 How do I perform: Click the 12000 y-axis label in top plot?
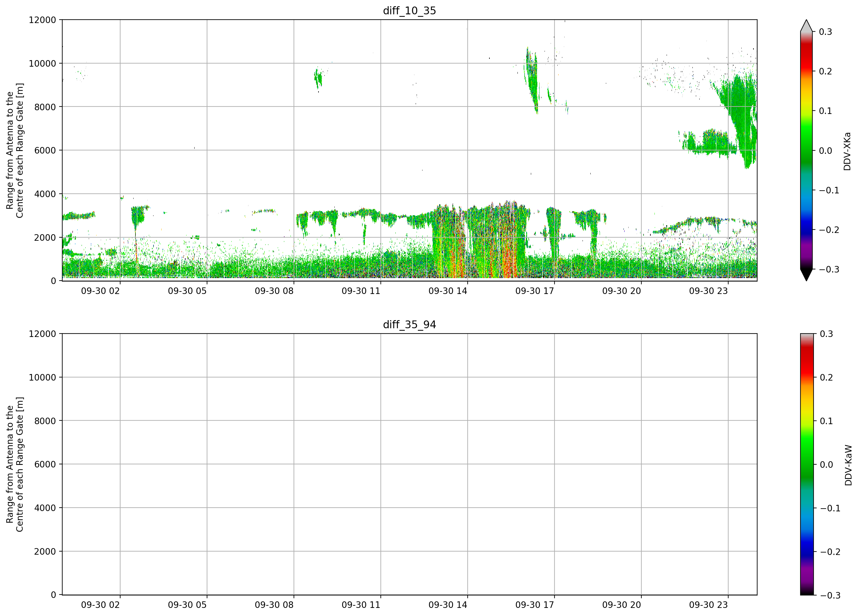42,20
